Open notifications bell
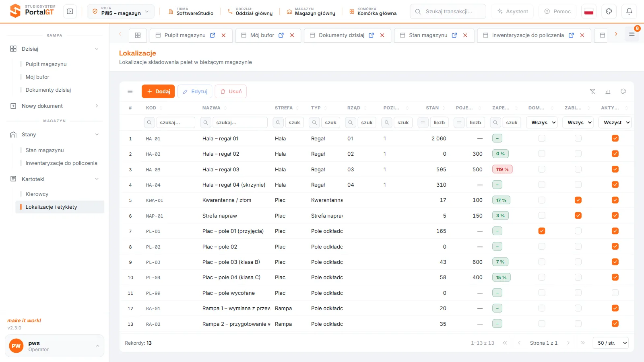The height and width of the screenshot is (362, 644). 629,11
